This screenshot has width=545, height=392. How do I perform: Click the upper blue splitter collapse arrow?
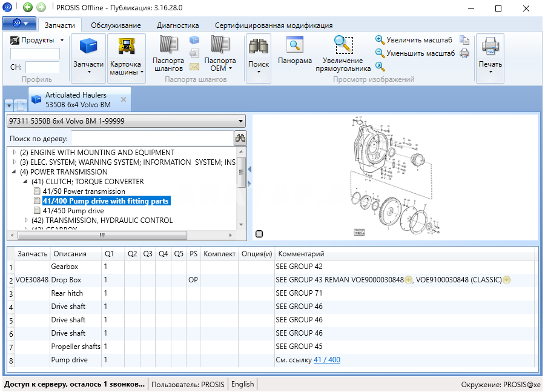[x=249, y=170]
